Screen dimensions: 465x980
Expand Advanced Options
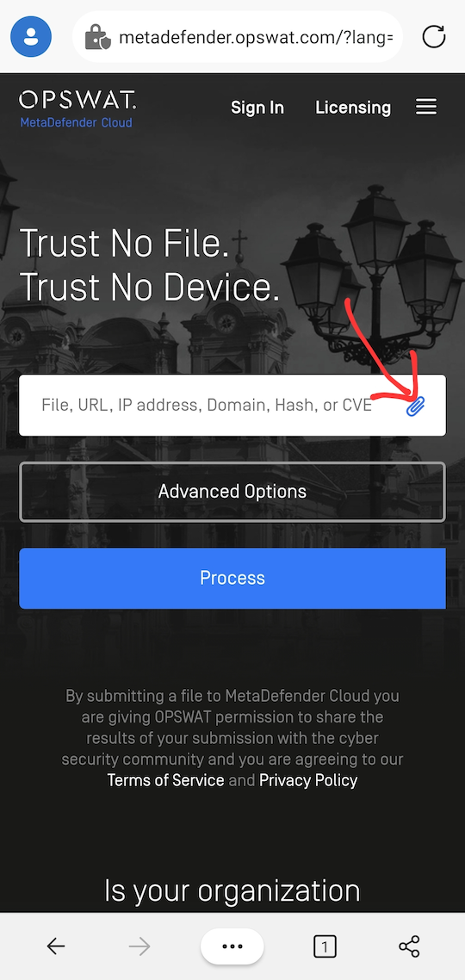(232, 492)
